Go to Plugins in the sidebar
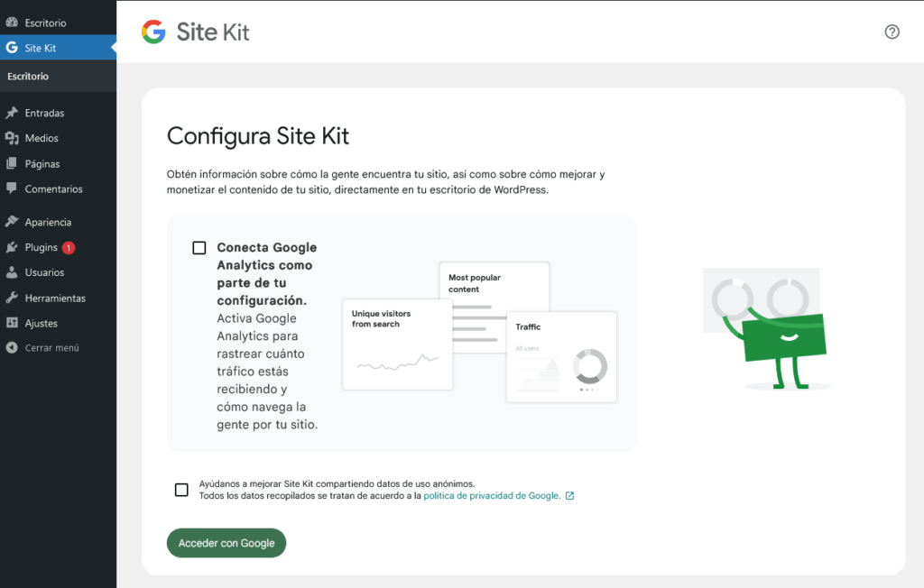 [x=59, y=247]
